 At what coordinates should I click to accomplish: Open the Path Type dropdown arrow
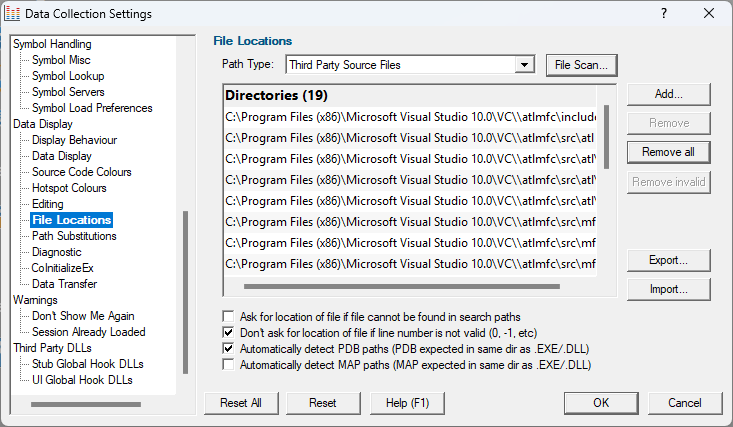[x=525, y=65]
